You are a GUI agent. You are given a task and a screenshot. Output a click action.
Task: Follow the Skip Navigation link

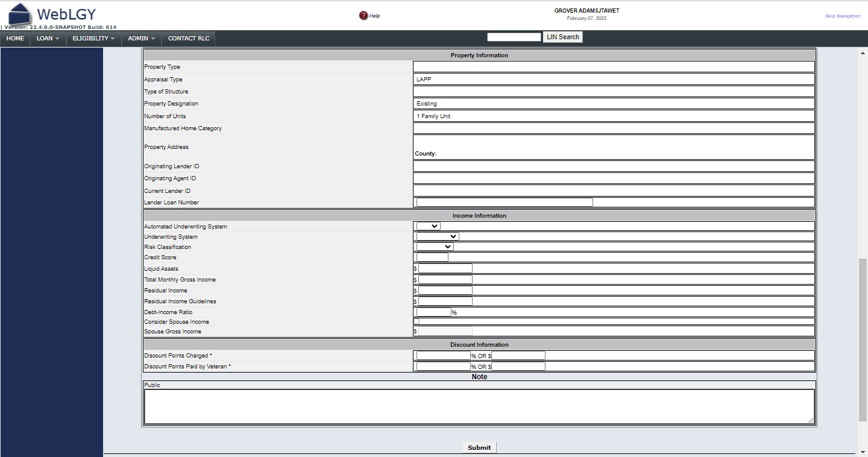pos(843,16)
